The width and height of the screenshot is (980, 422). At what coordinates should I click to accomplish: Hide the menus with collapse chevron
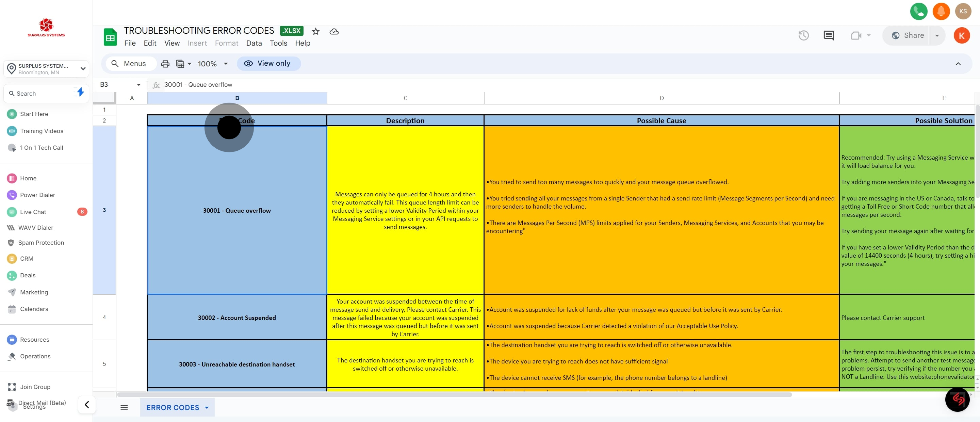click(958, 64)
